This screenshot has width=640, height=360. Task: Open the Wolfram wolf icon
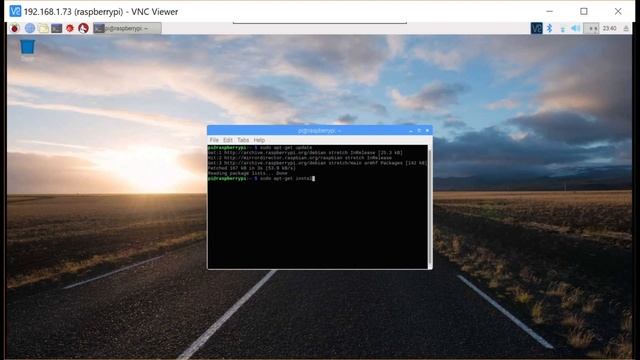tap(83, 28)
